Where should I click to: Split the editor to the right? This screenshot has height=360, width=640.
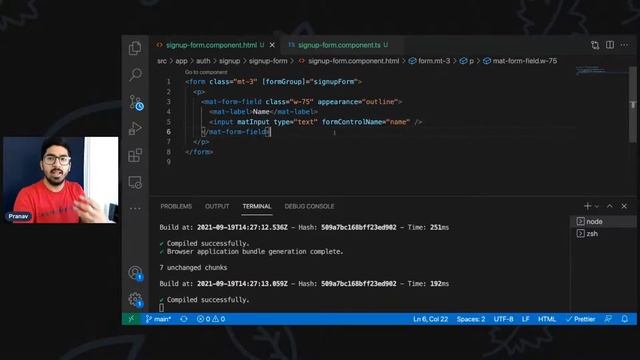click(610, 45)
